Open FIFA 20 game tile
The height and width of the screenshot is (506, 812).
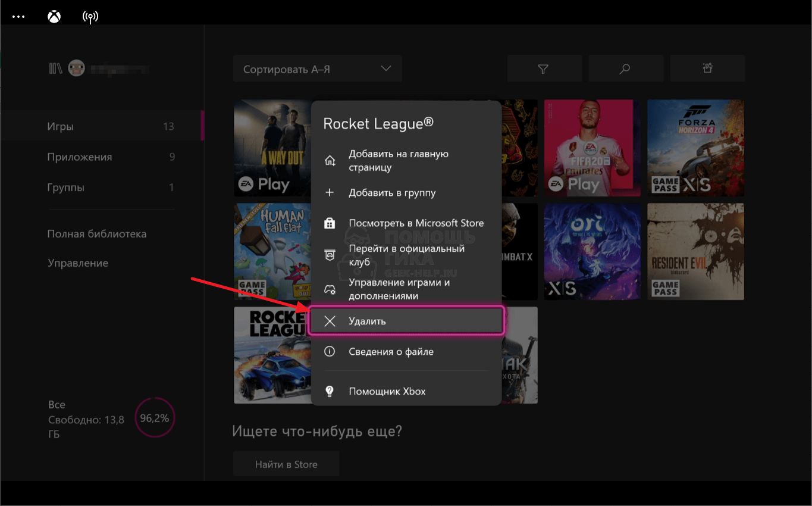(592, 148)
